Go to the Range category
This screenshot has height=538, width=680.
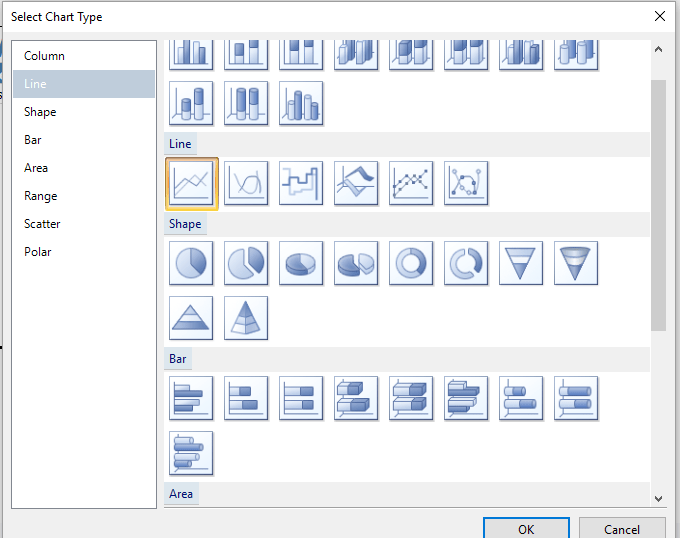pos(41,196)
